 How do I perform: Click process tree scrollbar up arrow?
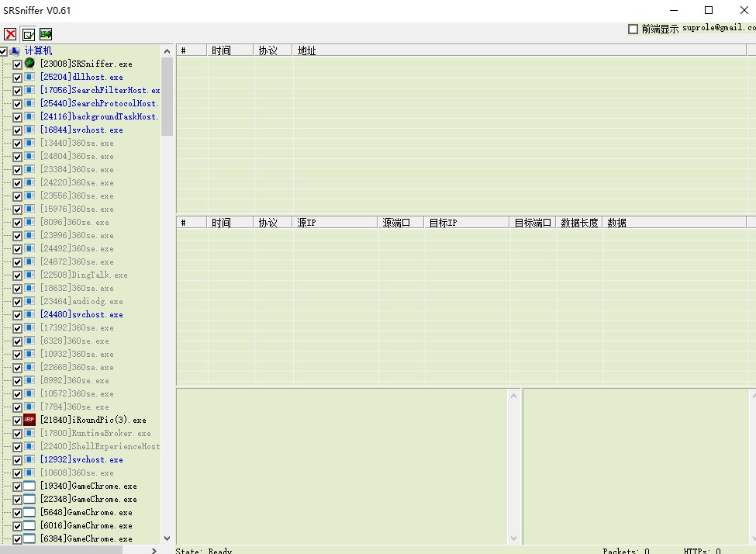[x=167, y=51]
